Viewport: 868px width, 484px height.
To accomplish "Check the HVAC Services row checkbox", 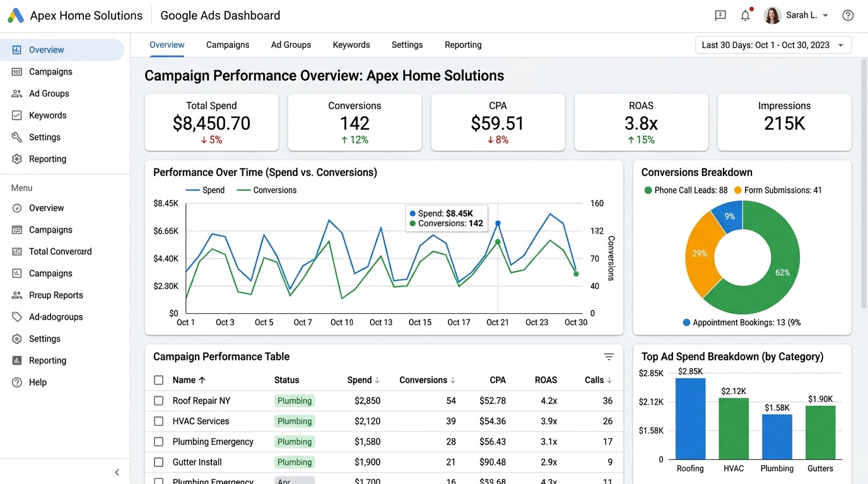I will [159, 421].
